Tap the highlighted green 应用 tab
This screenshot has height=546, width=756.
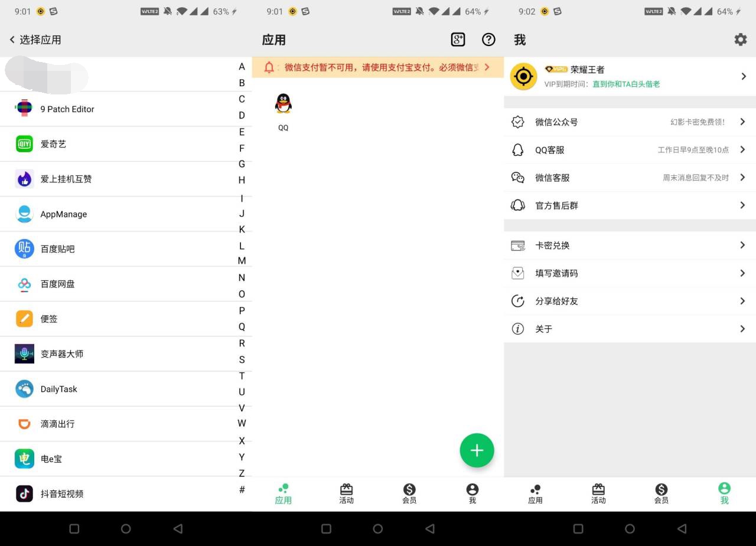[x=283, y=493]
